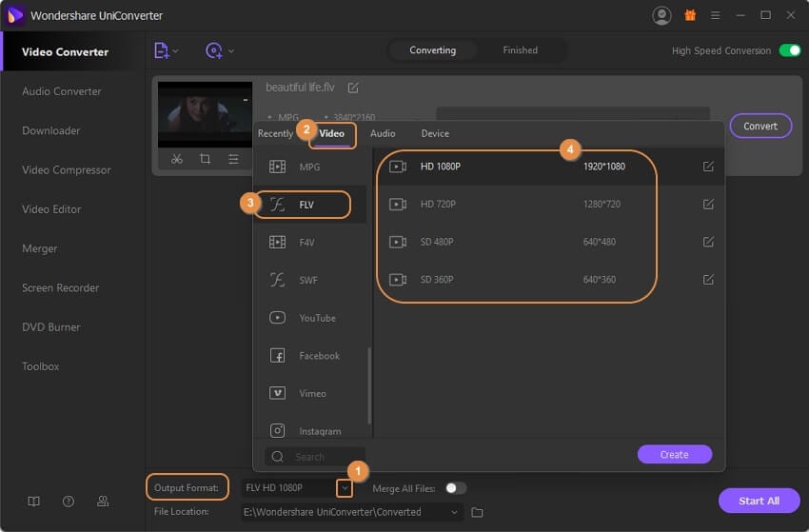This screenshot has height=532, width=809.
Task: Click the beautiful life video thumbnail
Action: (x=205, y=114)
